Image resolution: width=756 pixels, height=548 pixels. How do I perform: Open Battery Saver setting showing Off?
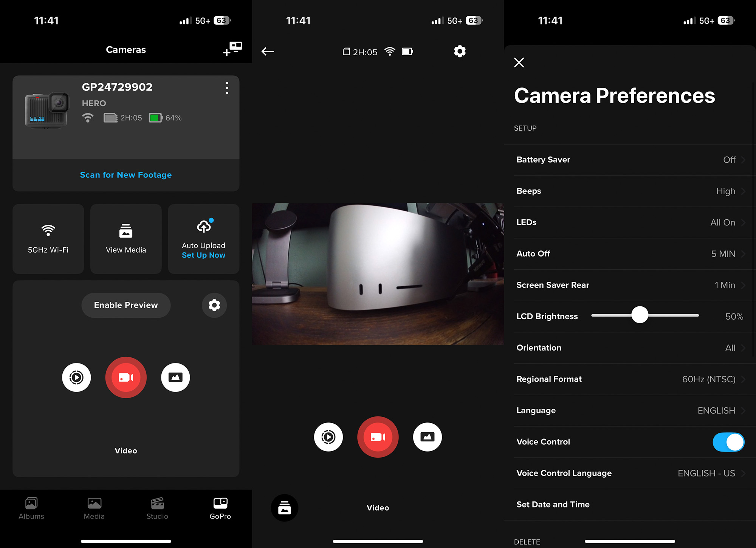630,160
